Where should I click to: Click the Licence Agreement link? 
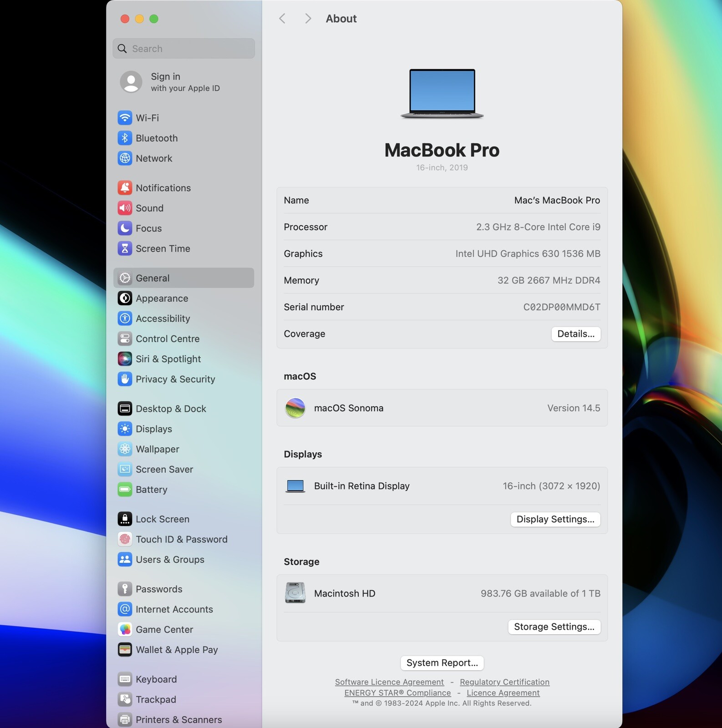click(x=503, y=693)
